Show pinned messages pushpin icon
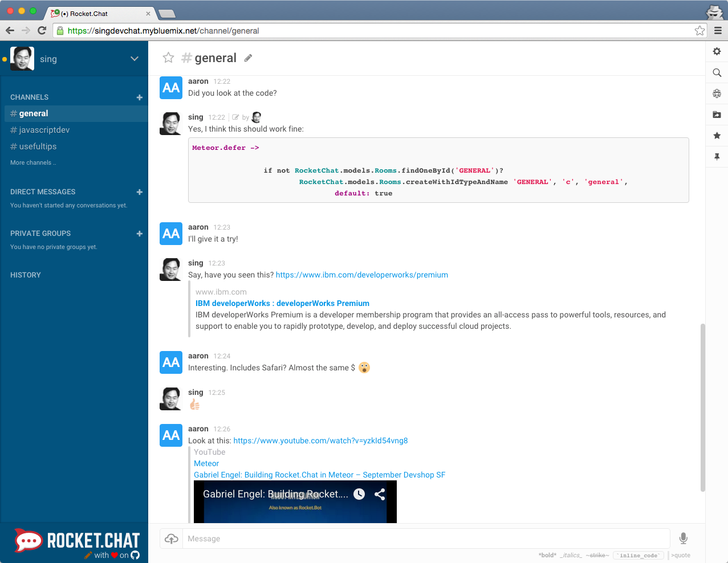728x563 pixels. (717, 157)
